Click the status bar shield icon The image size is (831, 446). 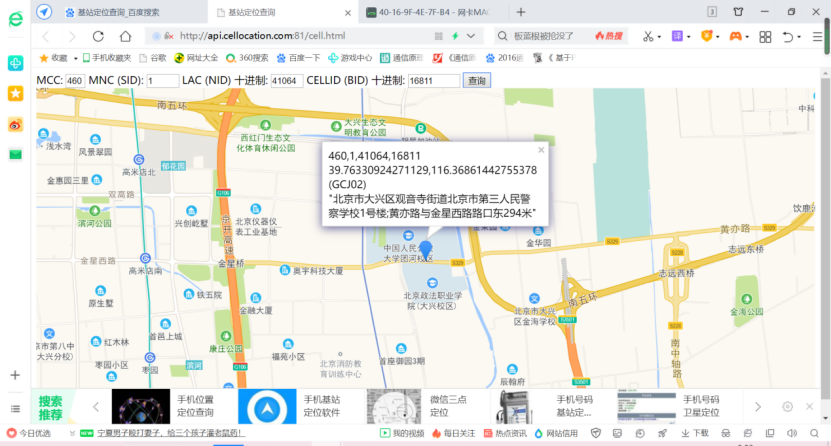click(x=596, y=433)
